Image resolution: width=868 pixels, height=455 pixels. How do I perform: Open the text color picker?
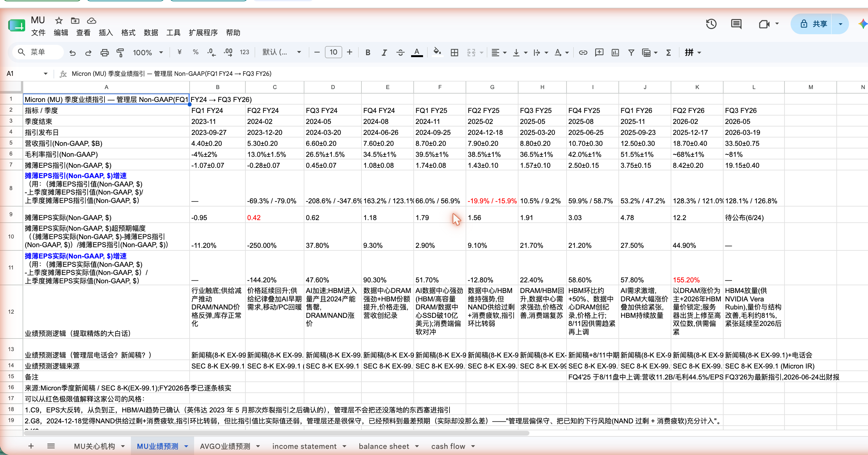pos(417,52)
